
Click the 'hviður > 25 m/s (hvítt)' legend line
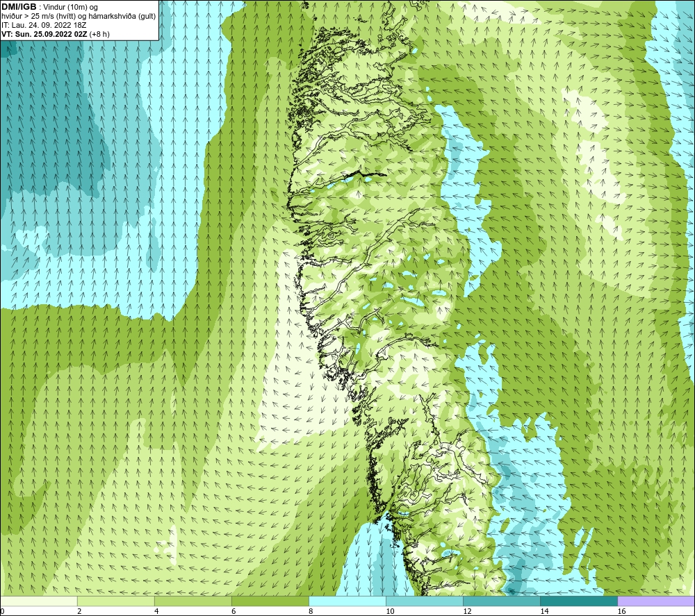click(79, 16)
